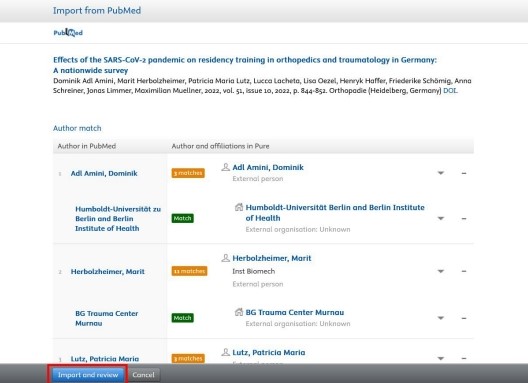This screenshot has height=383, width=528.
Task: Click the 3 matches badge for Adl Amini
Action: pyautogui.click(x=188, y=173)
